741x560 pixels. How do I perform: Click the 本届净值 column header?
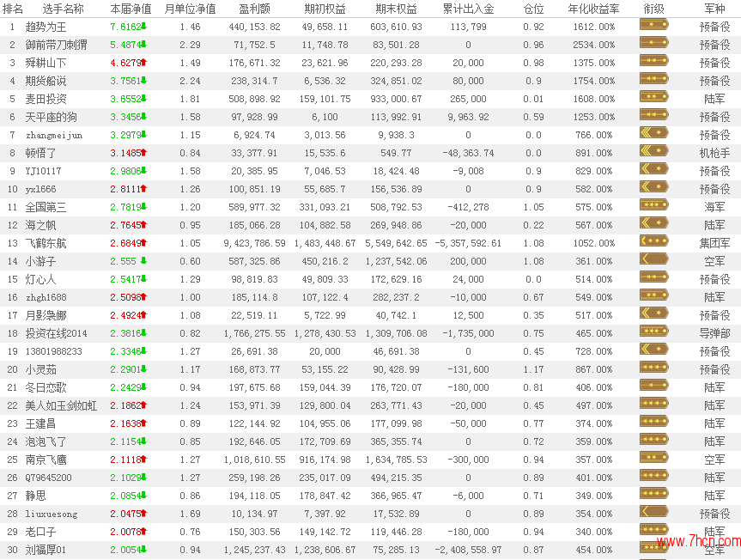pos(131,9)
